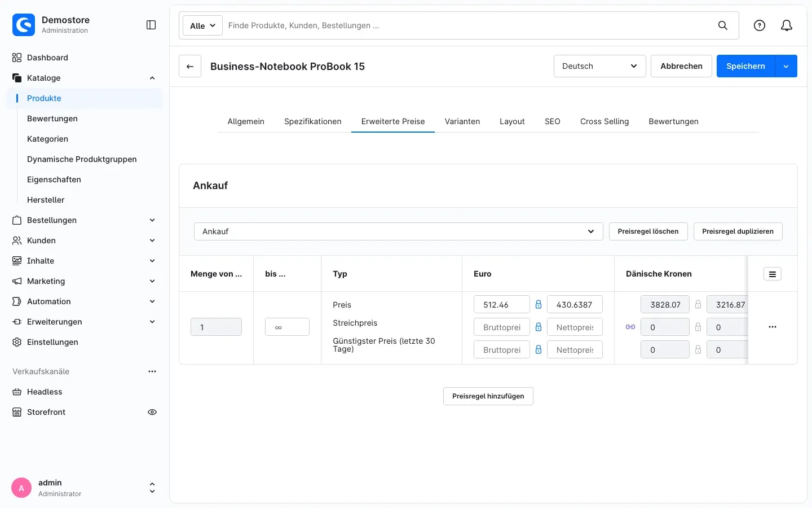Image resolution: width=812 pixels, height=508 pixels.
Task: Switch to the Cross Selling tab
Action: tap(604, 121)
